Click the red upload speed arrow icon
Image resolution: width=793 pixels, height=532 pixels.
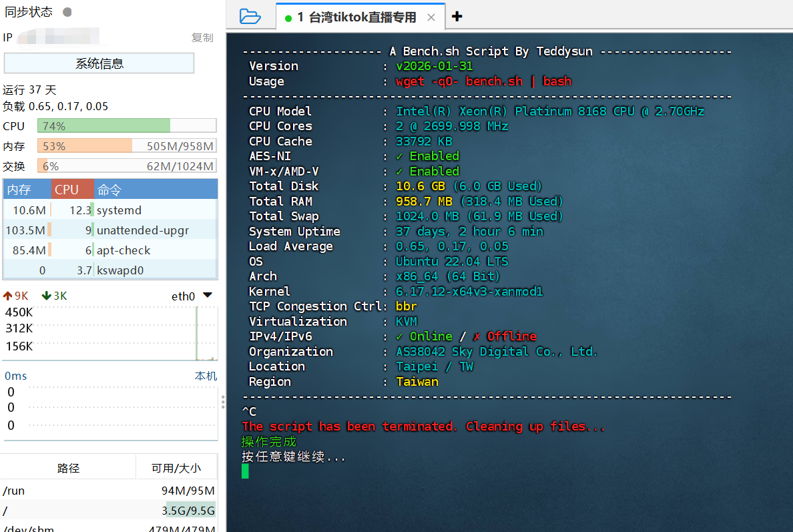pyautogui.click(x=8, y=295)
